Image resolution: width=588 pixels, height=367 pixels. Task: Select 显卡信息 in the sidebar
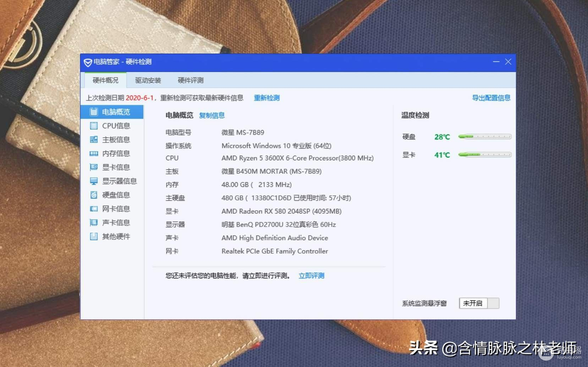112,167
